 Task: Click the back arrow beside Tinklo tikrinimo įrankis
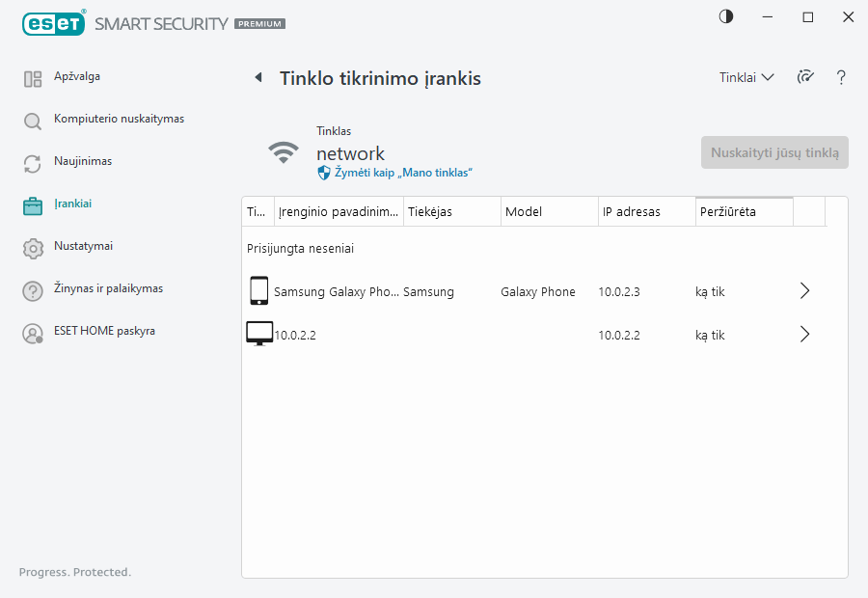click(258, 78)
